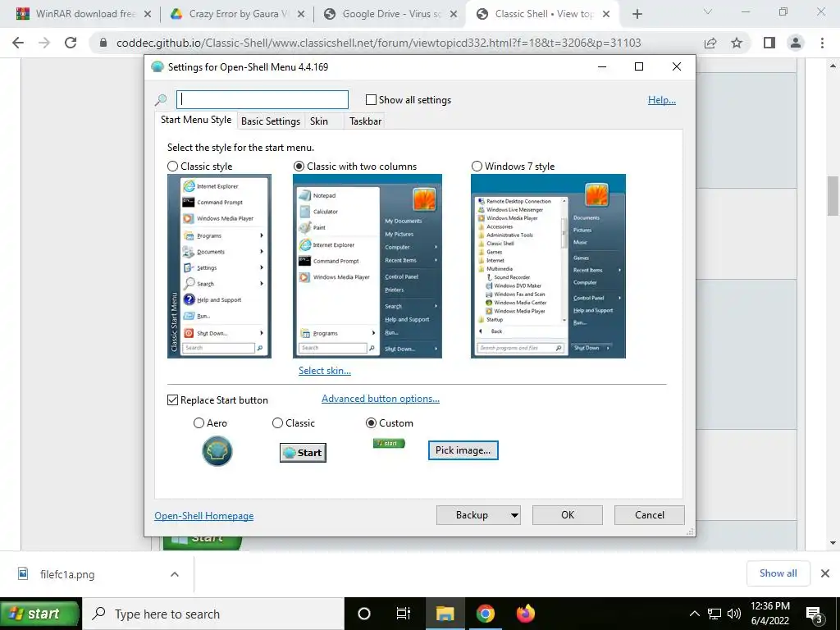840x630 pixels.
Task: Open filefc1a.png download options chevron
Action: (x=175, y=574)
